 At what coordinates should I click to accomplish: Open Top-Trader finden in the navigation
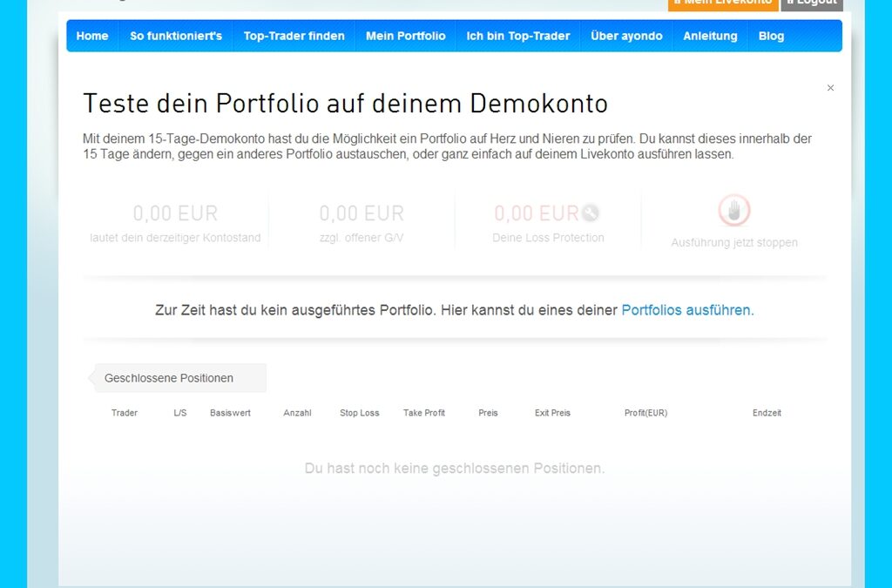pyautogui.click(x=294, y=36)
